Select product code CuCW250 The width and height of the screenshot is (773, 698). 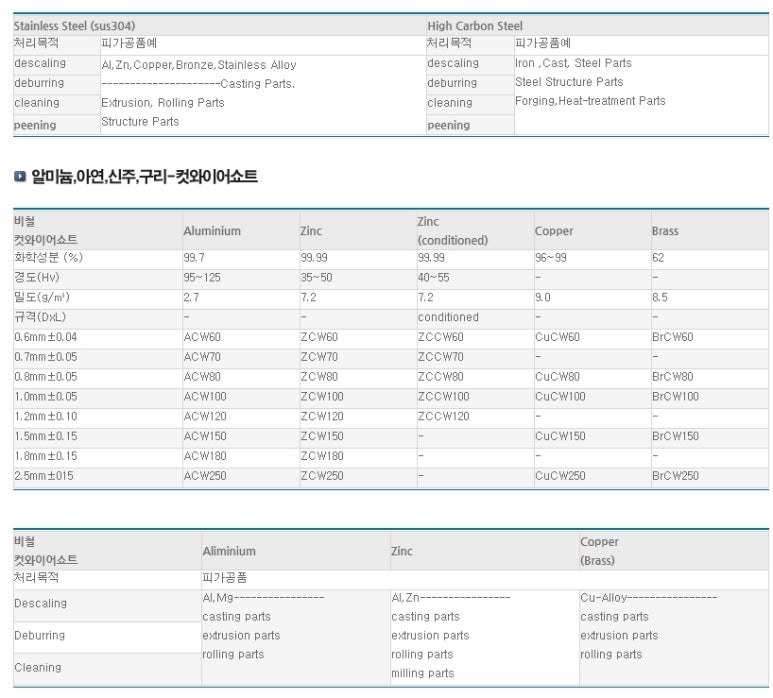tap(561, 476)
